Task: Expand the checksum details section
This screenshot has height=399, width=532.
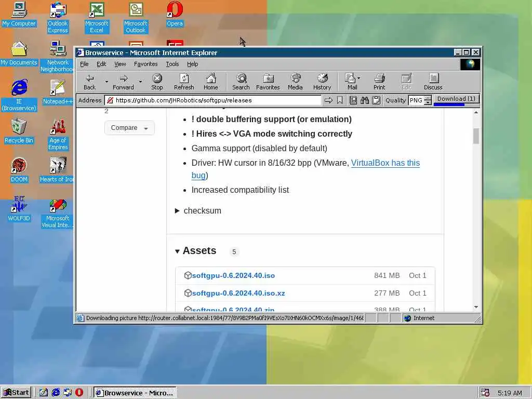Action: [x=198, y=211]
